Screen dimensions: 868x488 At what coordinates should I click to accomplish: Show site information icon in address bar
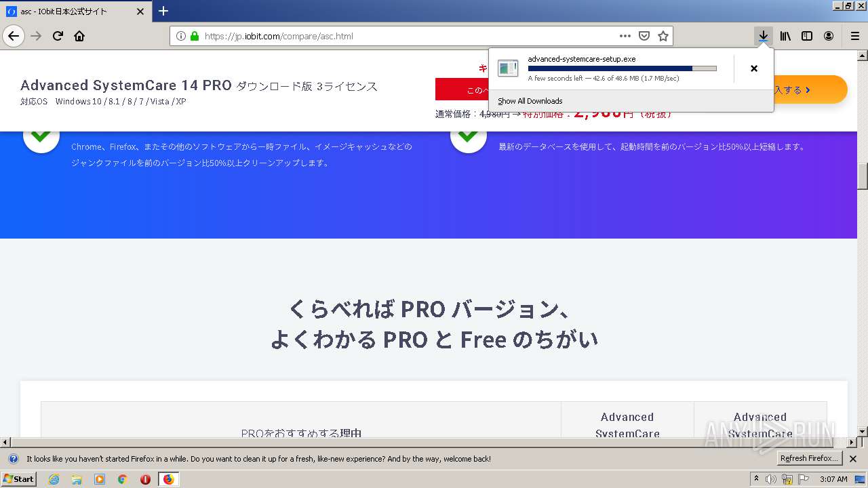click(x=181, y=36)
